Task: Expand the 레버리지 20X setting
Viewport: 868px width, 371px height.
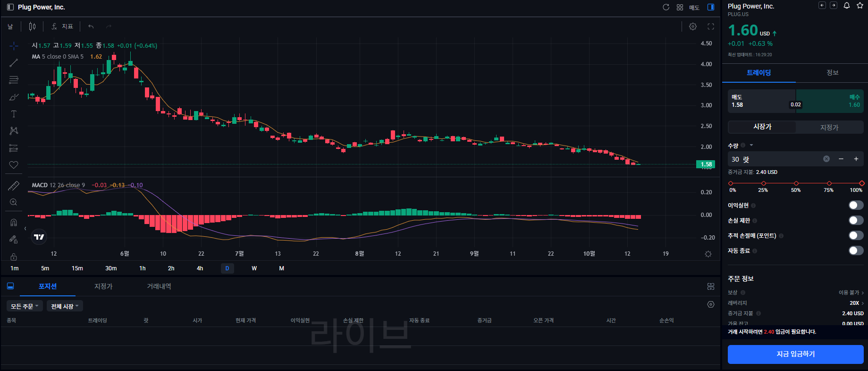Action: [857, 303]
